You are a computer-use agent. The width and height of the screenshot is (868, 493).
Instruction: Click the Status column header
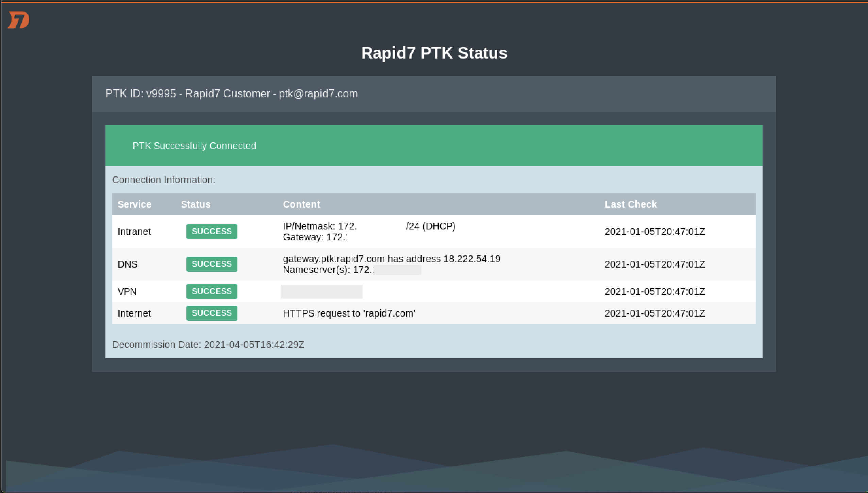coord(196,204)
